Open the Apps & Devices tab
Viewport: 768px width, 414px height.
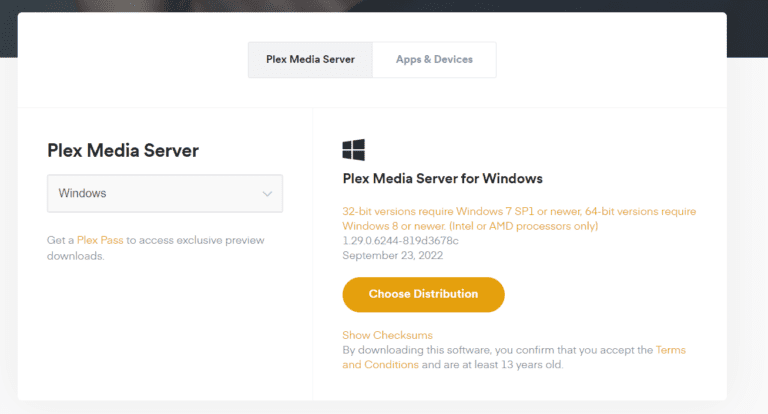tap(434, 60)
